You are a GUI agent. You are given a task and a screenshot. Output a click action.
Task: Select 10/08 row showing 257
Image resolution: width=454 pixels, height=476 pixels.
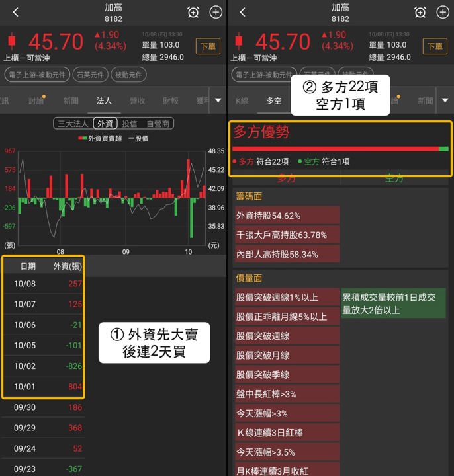44,284
